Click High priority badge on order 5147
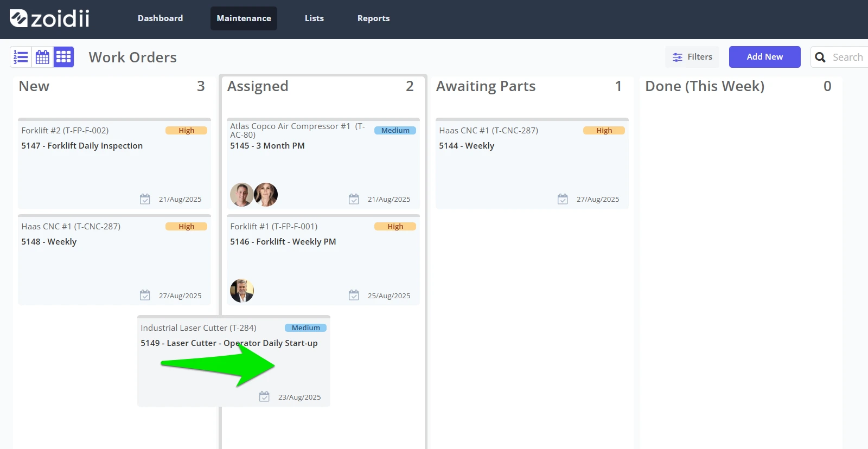Screen dimensions: 868x449 tap(187, 131)
